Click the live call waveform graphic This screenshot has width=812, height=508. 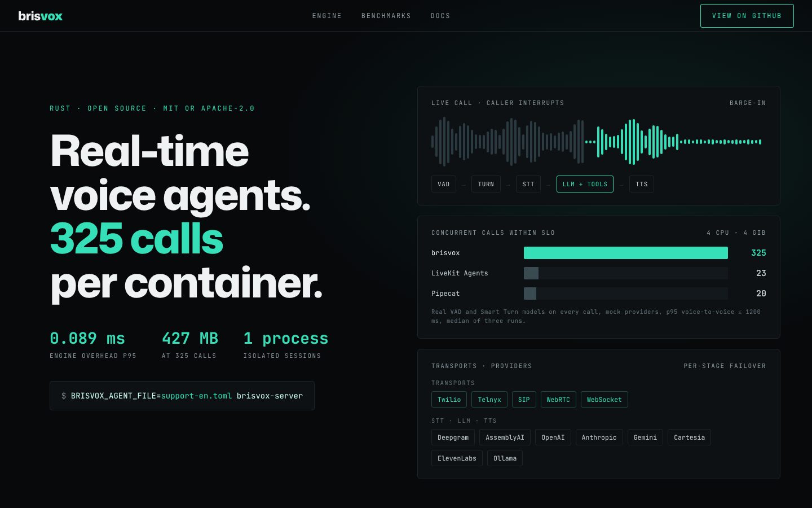pyautogui.click(x=597, y=142)
